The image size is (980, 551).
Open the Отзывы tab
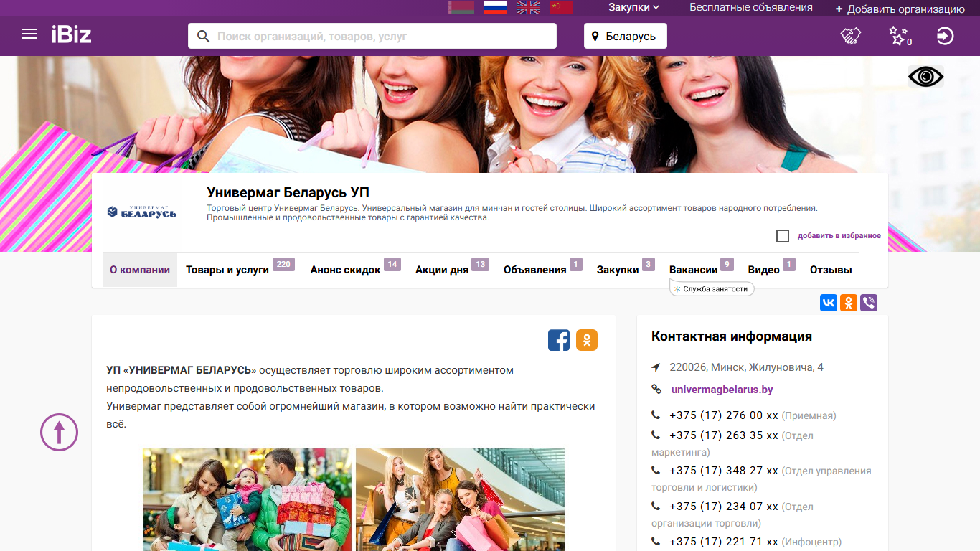point(831,270)
